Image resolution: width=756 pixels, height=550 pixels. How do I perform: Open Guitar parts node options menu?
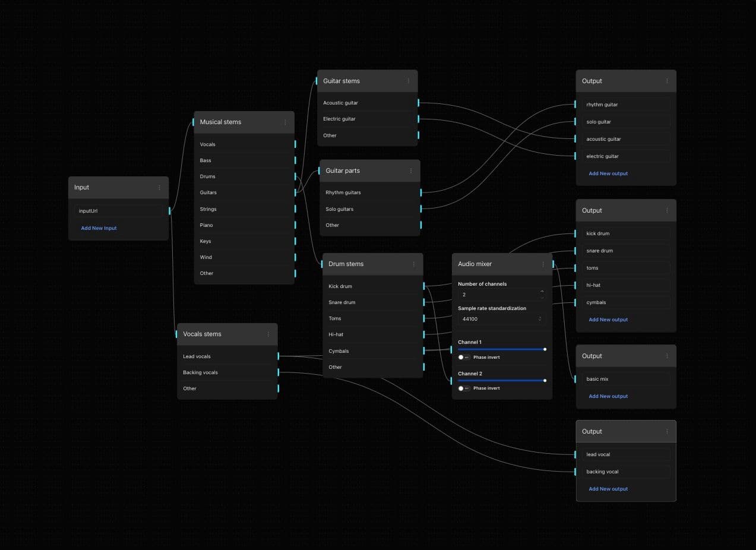click(x=410, y=171)
